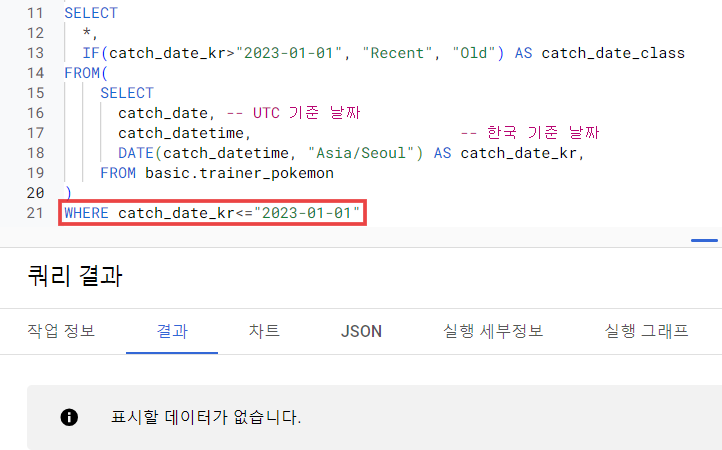This screenshot has height=450, width=722.
Task: Click the comment -- UTC 기준 날짜
Action: tap(293, 113)
